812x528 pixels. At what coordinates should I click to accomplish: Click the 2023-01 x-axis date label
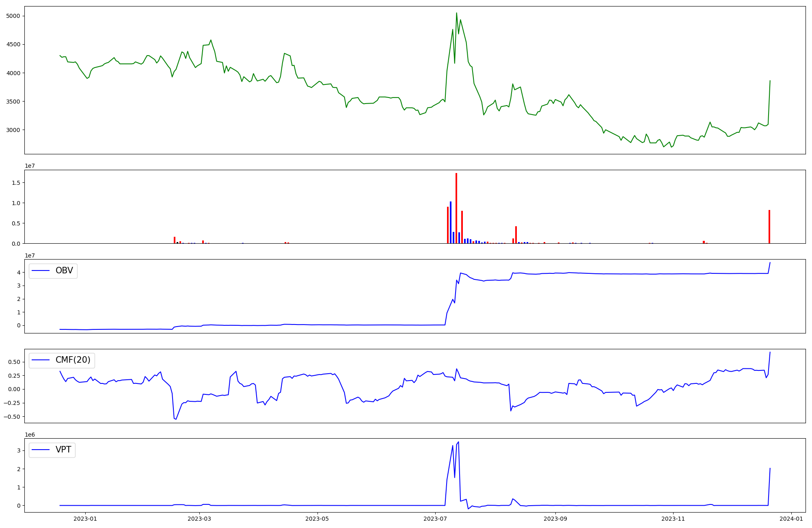click(86, 518)
